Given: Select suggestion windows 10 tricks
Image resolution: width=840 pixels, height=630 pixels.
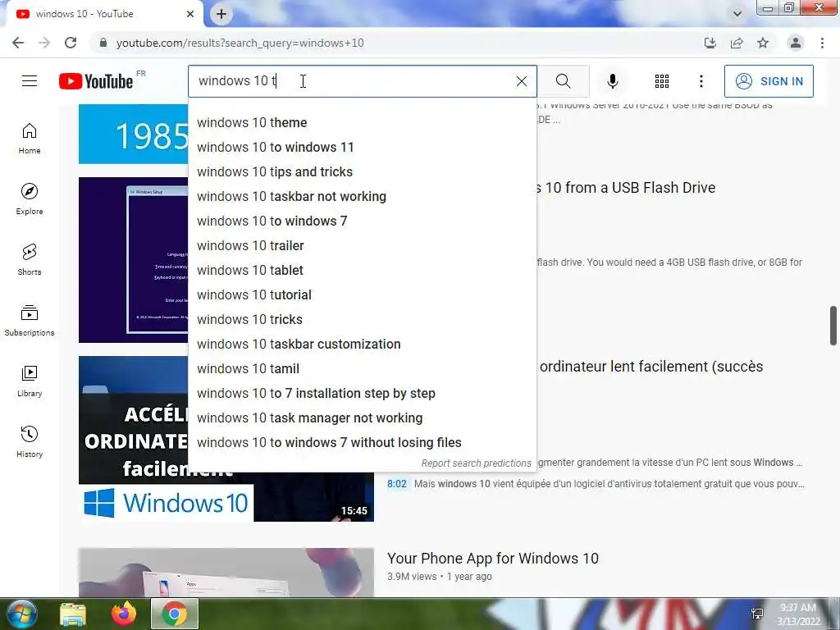Looking at the screenshot, I should tap(362, 320).
